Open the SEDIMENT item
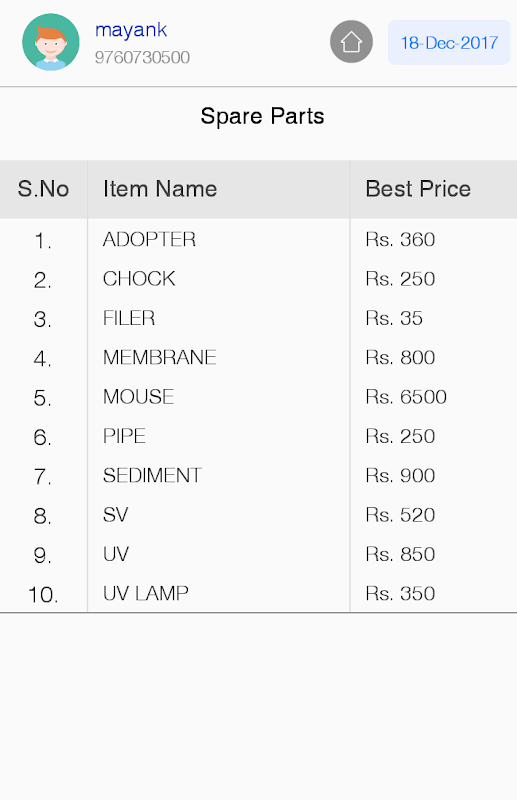Viewport: 517px width, 800px height. point(152,475)
